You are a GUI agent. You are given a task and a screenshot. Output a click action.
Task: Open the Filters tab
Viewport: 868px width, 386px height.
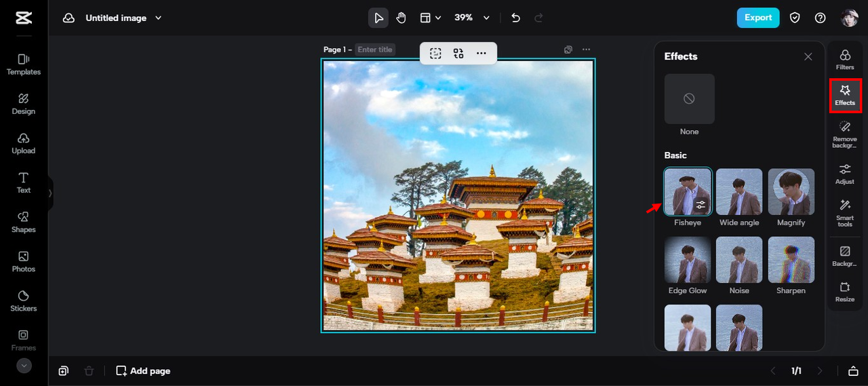pos(845,60)
